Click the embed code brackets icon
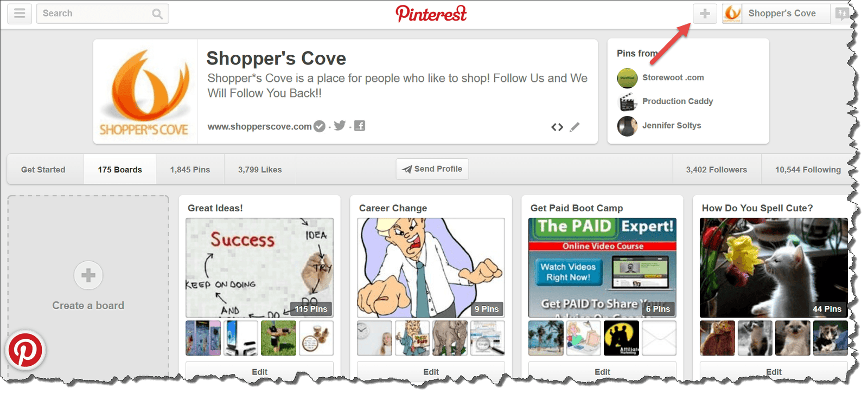 point(557,127)
